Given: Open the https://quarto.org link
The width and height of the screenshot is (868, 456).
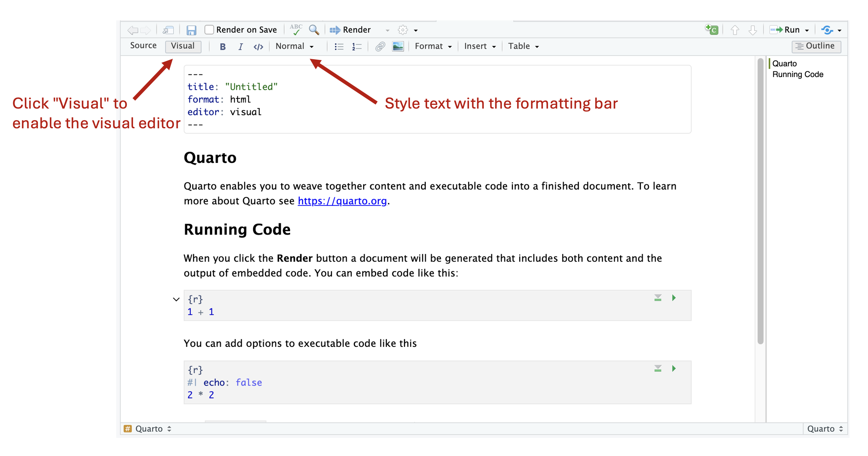Looking at the screenshot, I should 342,201.
